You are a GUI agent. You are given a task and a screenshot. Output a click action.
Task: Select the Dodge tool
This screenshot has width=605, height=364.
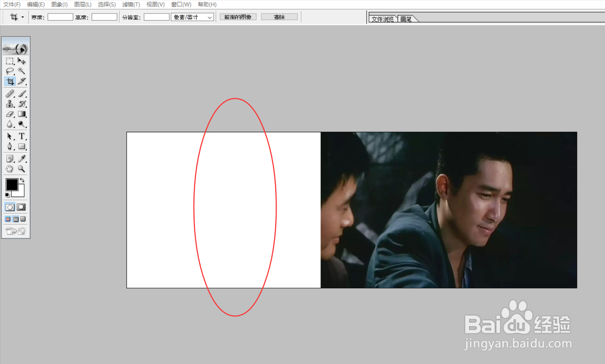tap(22, 125)
